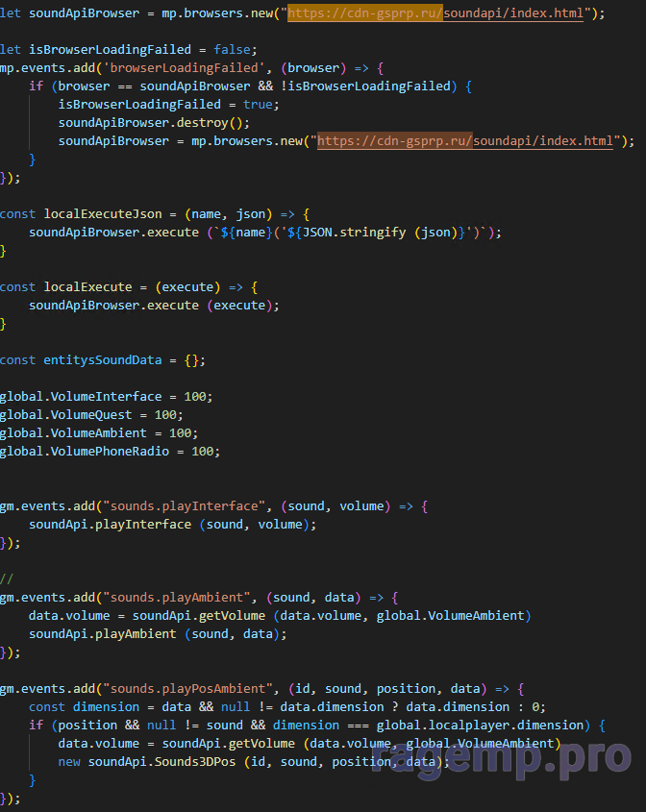Click the "sounds.playPosAmbient" event string

[x=187, y=689]
